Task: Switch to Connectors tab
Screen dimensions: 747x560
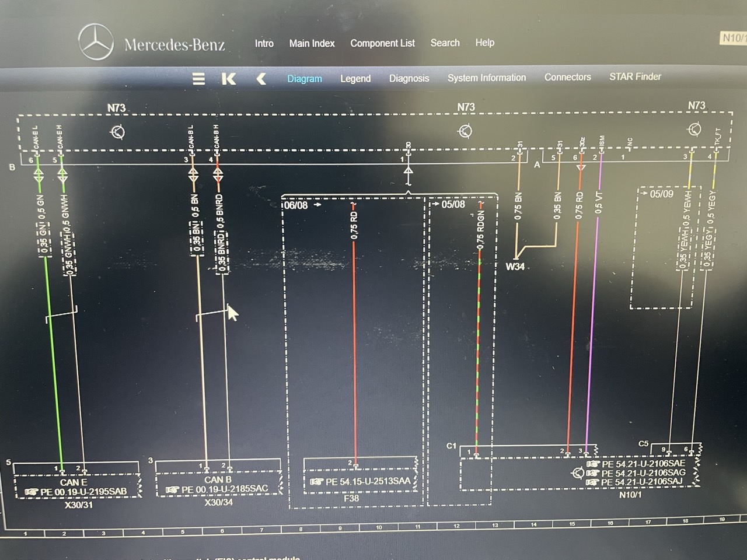Action: [567, 77]
